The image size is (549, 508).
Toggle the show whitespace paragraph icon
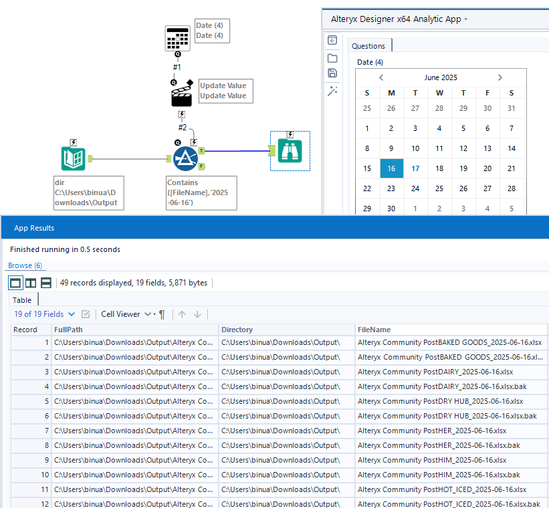coord(162,314)
